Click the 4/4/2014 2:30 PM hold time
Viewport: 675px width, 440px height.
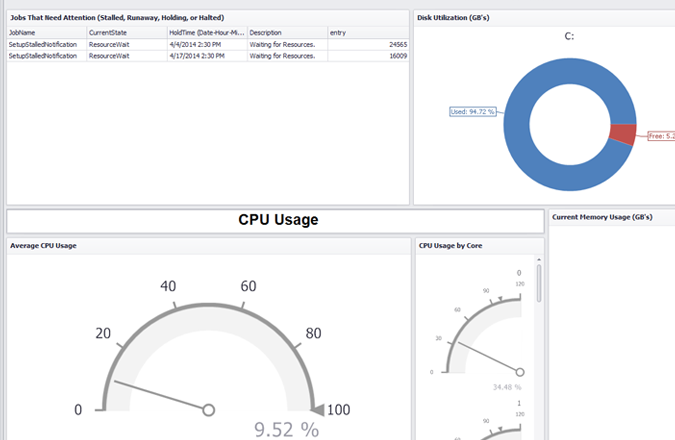click(195, 44)
